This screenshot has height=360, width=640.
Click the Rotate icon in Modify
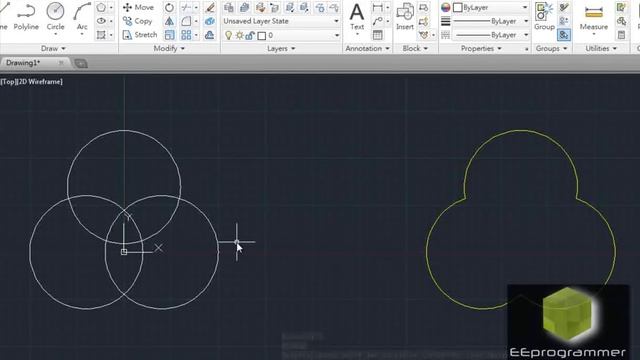click(x=169, y=7)
